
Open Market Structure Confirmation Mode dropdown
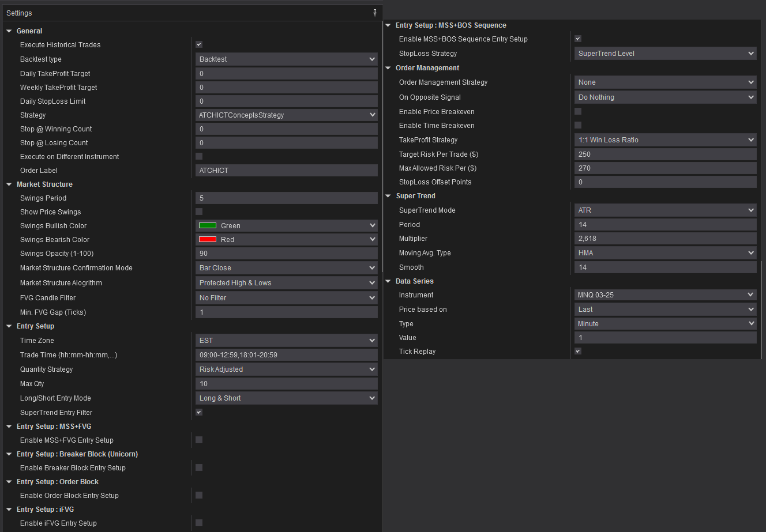(x=287, y=268)
